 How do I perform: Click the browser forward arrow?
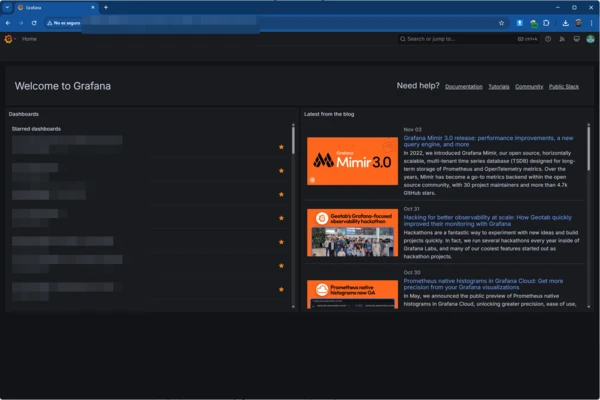21,23
